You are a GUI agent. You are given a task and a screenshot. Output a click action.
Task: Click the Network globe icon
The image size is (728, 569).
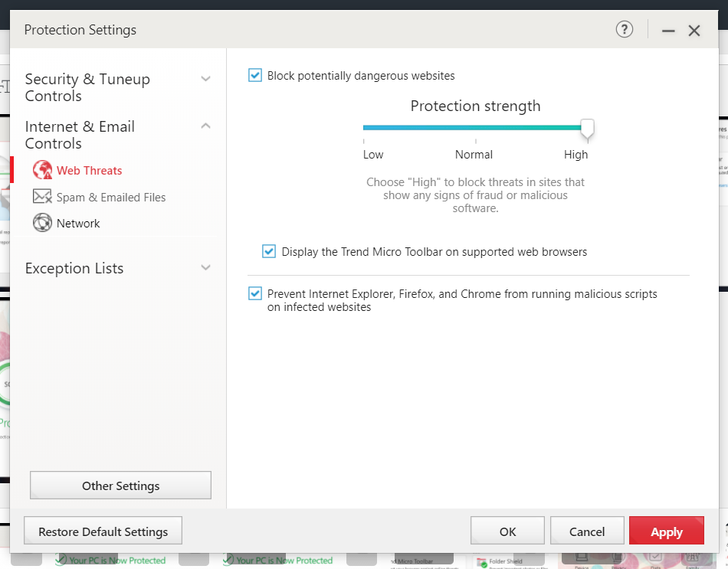click(42, 223)
